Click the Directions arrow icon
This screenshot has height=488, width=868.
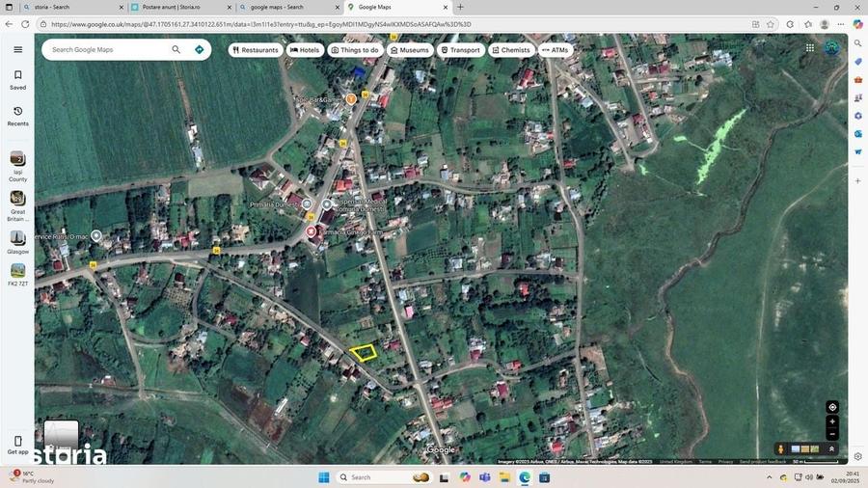[200, 49]
